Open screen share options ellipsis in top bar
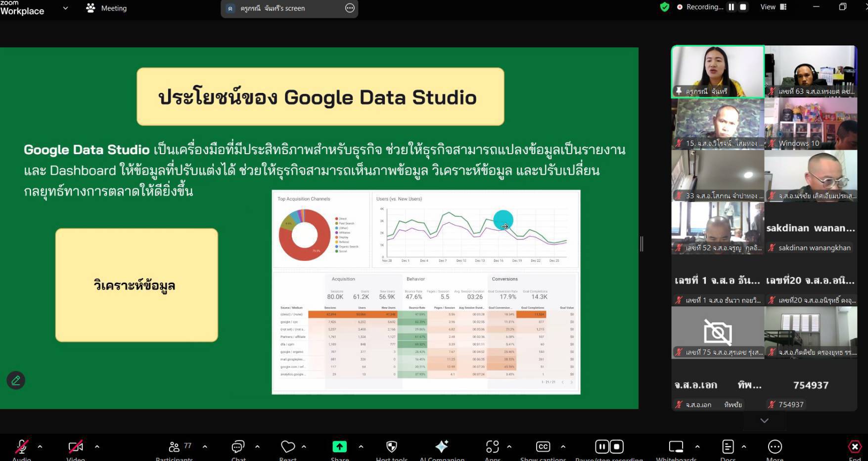Screen dimensions: 868x461 tap(350, 8)
